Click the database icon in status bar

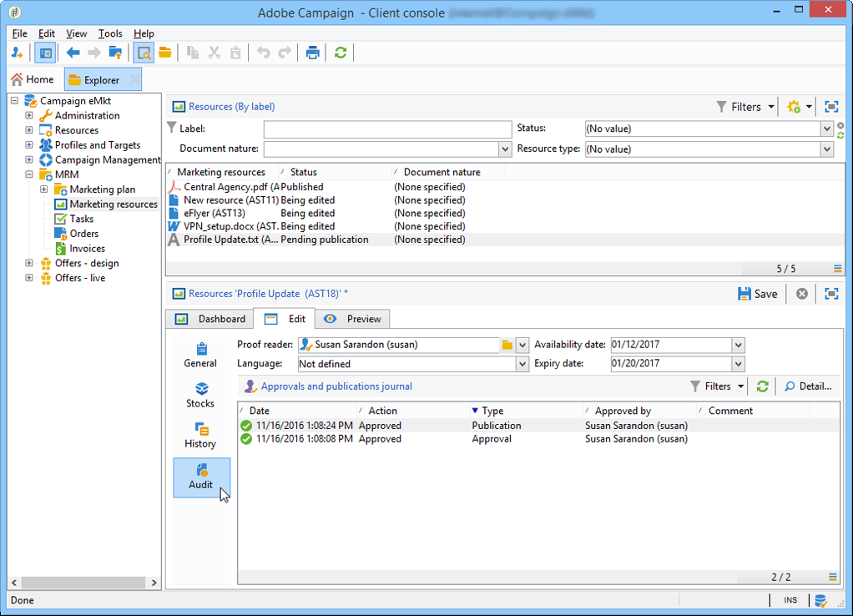[x=821, y=600]
